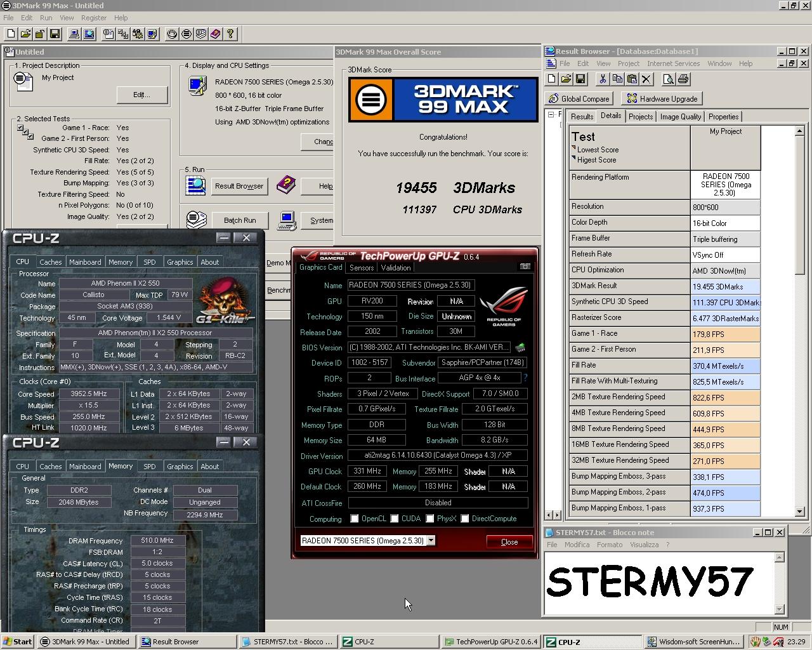Click the purple book icon beside the Help button
The height and width of the screenshot is (650, 812).
[x=286, y=185]
